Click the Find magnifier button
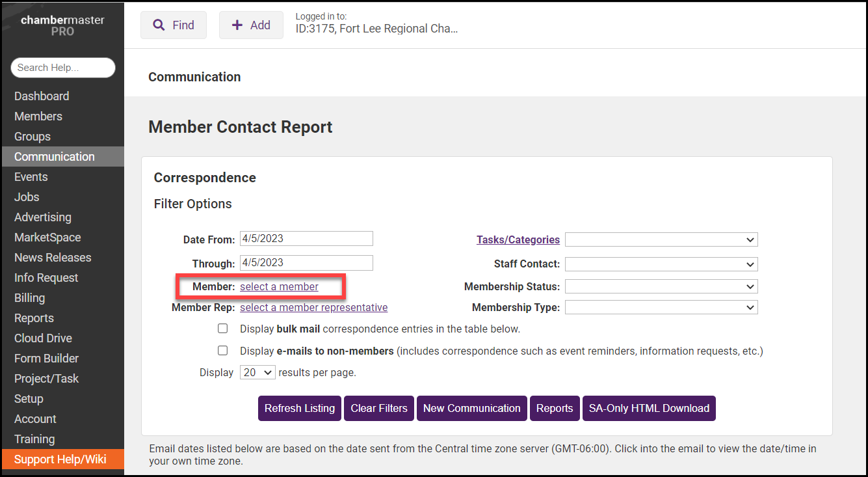 click(174, 25)
